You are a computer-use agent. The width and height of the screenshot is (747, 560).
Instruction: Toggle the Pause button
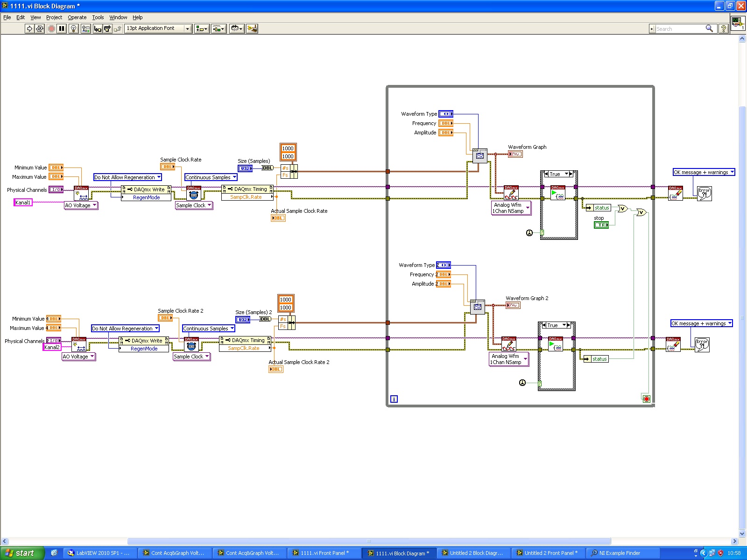(x=62, y=28)
